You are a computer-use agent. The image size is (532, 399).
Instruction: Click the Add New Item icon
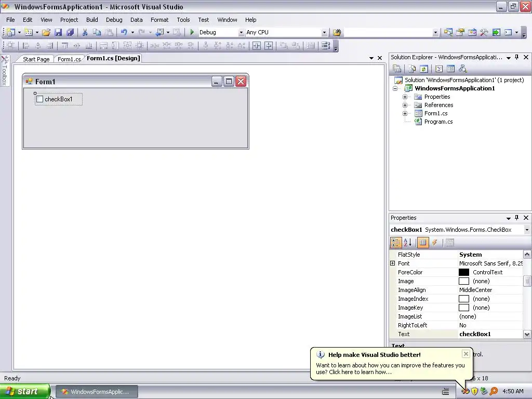pos(29,32)
